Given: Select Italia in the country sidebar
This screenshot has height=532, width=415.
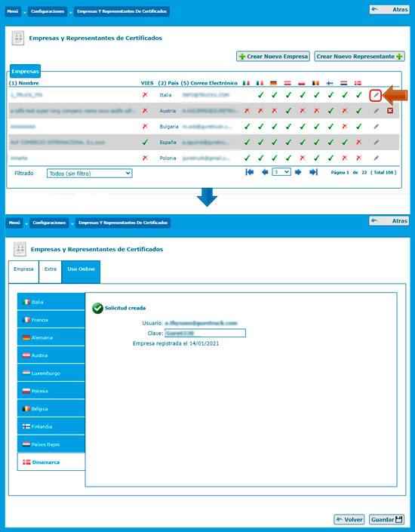Looking at the screenshot, I should point(51,302).
